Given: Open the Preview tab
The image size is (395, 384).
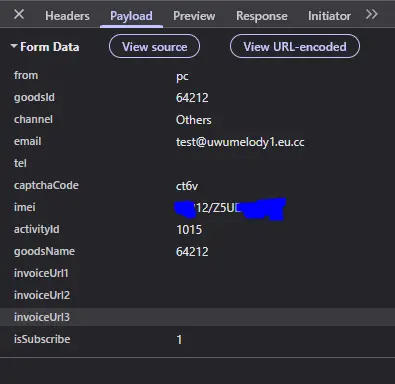Looking at the screenshot, I should 194,16.
